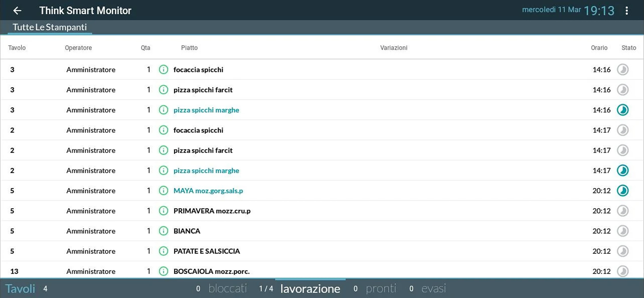Click the Piatto column header
The image size is (644, 298).
[x=189, y=48]
